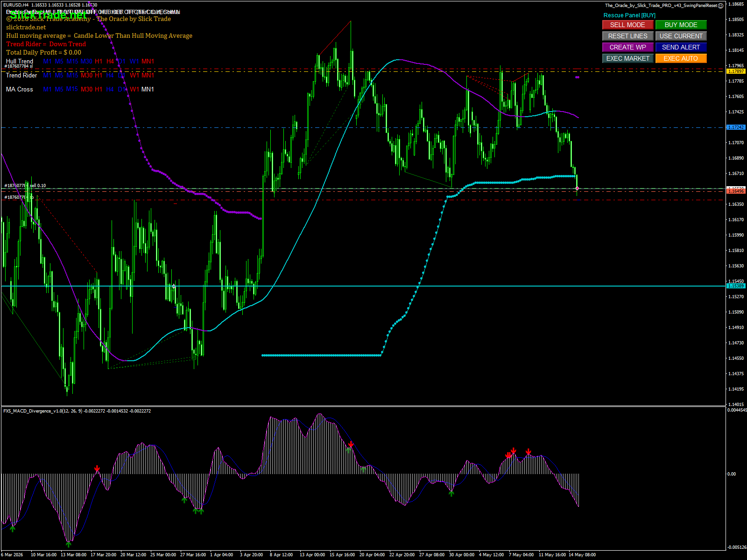Screen dimensions: 747x560
Task: Click RESET LINES in the Rescue Panel
Action: click(627, 36)
